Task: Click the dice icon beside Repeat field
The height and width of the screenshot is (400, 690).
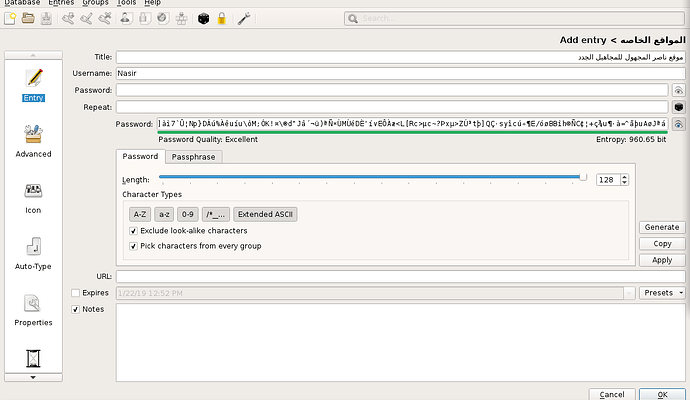Action: 678,106
